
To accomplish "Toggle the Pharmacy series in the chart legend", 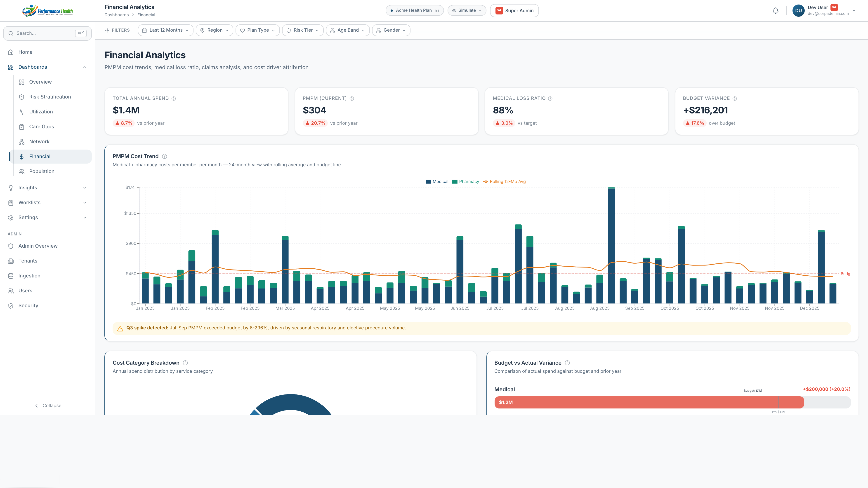I will click(x=465, y=181).
